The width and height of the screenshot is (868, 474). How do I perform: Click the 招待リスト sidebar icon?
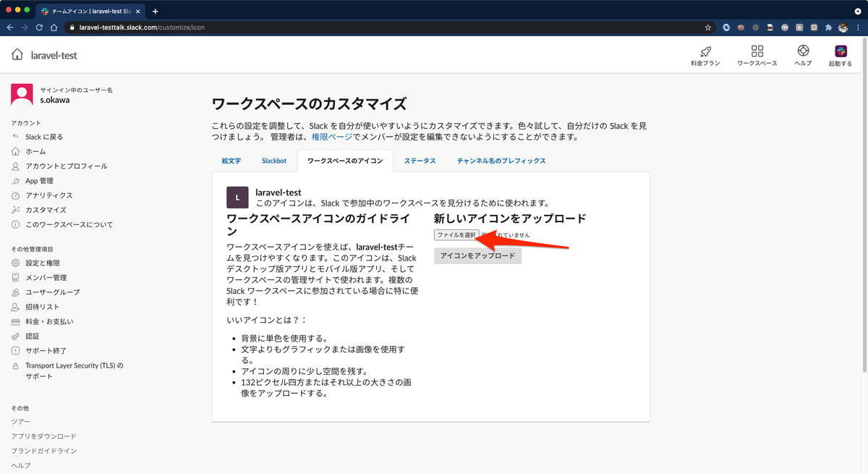[x=16, y=306]
